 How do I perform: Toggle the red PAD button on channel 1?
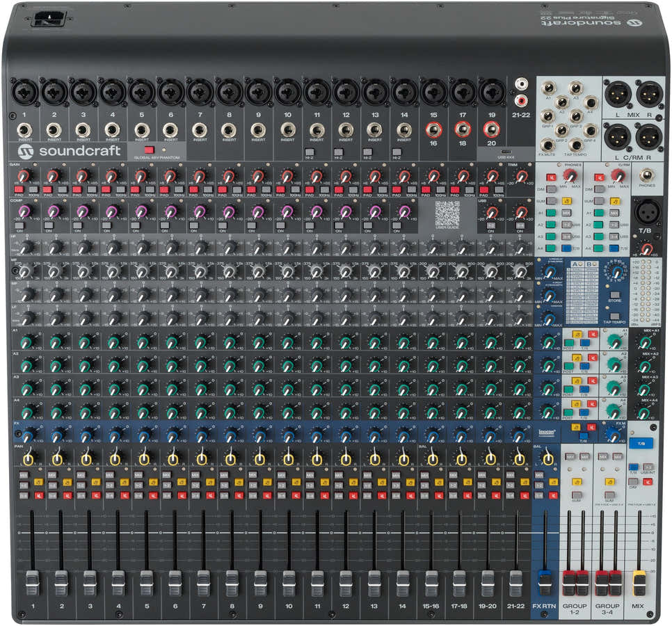pos(18,189)
